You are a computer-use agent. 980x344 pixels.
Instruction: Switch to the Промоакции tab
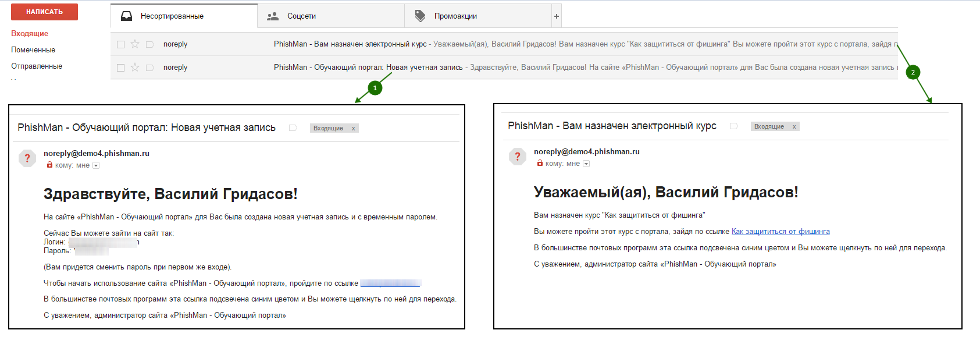pos(478,16)
